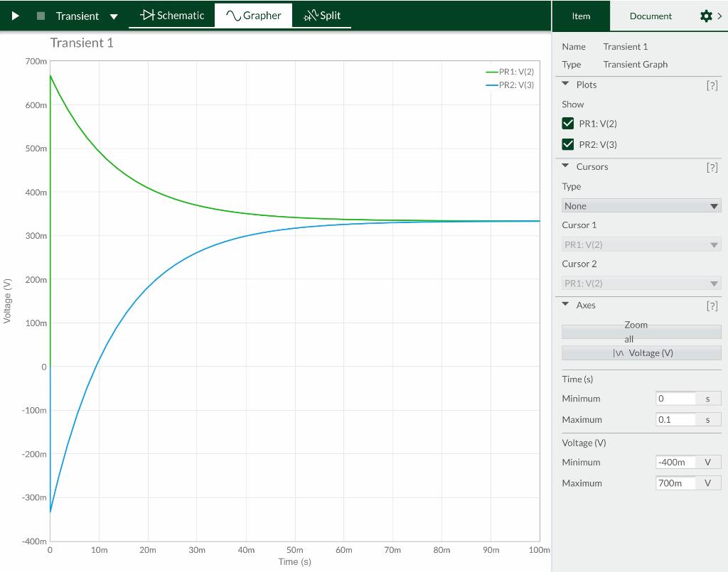Expand the Transient analysis dropdown

(114, 15)
